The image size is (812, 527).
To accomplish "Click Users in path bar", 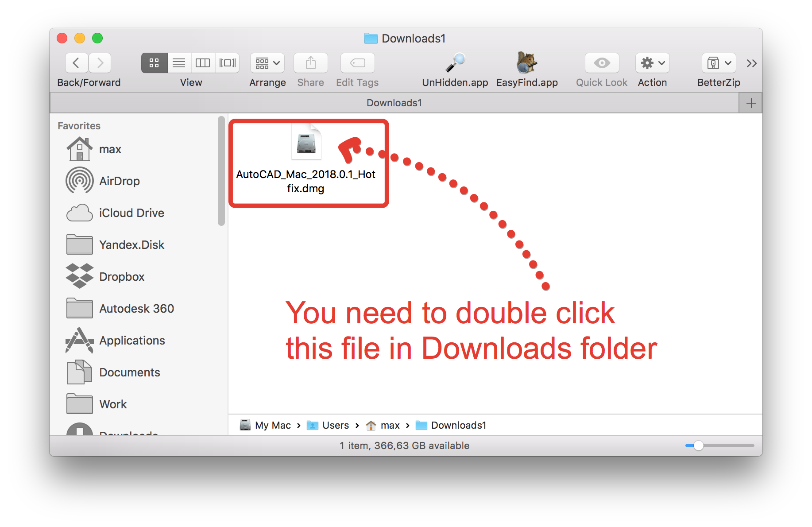I will click(328, 425).
